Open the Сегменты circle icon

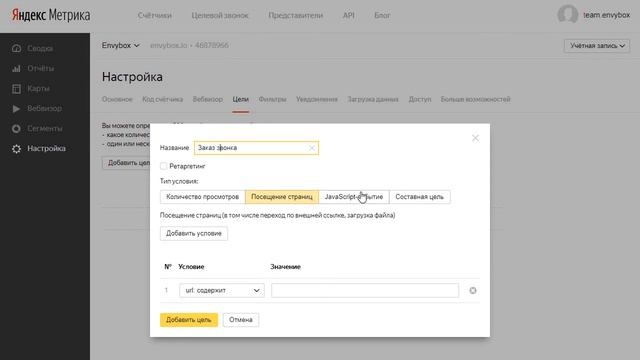(x=16, y=129)
